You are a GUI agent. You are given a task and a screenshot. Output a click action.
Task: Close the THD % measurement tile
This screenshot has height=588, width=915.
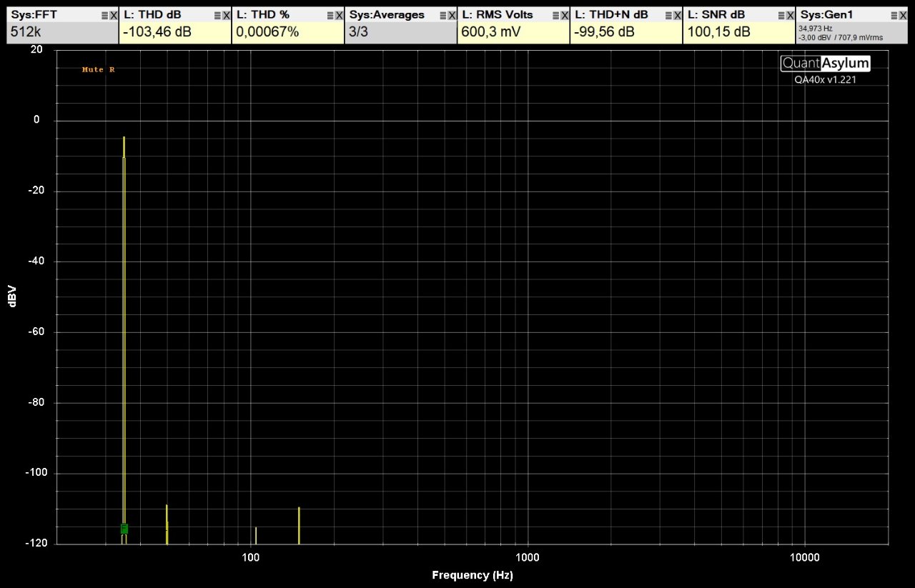coord(340,15)
